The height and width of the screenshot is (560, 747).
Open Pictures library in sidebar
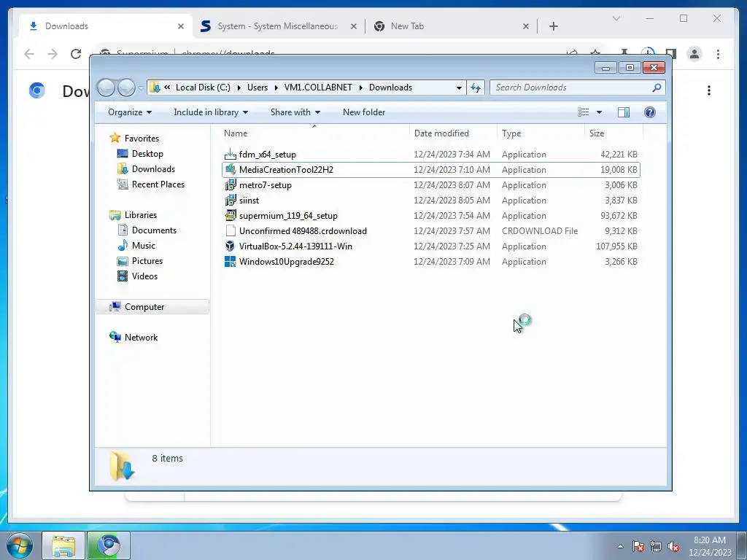pos(147,261)
